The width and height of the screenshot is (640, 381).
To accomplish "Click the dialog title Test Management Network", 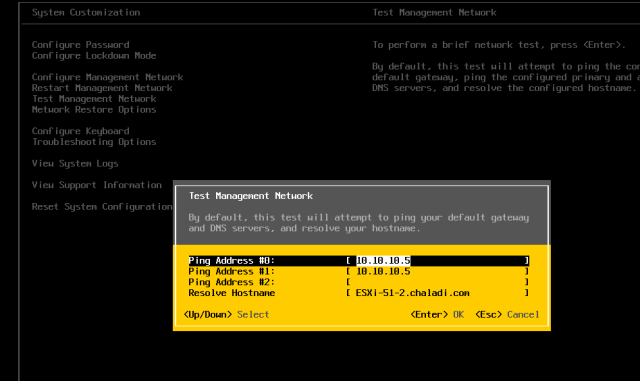I will click(251, 196).
